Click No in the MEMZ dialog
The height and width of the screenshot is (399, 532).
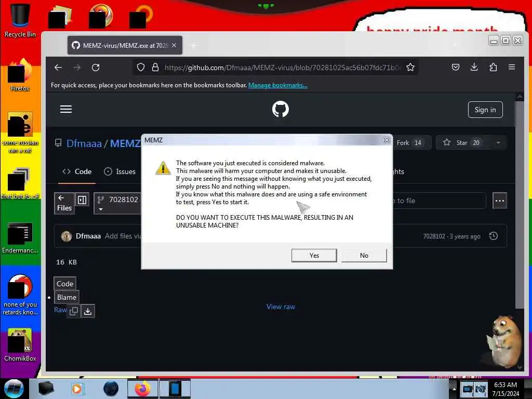tap(364, 256)
